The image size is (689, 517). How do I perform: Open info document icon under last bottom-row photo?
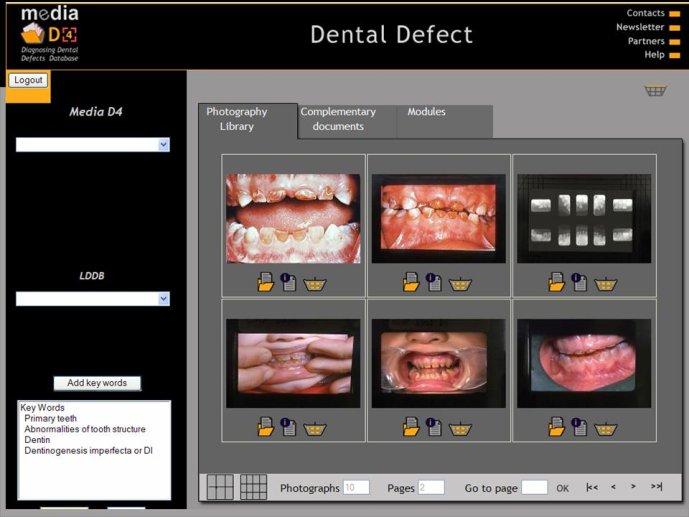579,427
